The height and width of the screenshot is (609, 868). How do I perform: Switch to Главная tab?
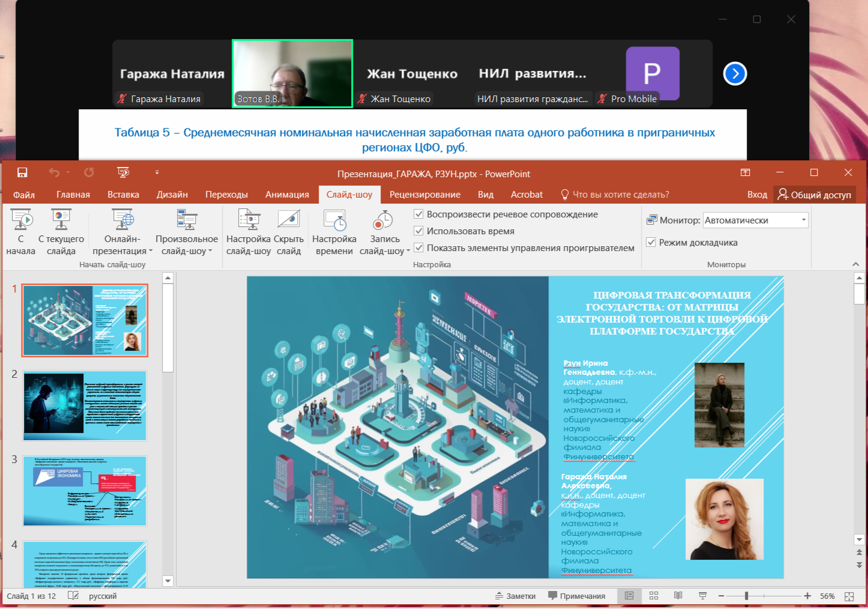73,195
